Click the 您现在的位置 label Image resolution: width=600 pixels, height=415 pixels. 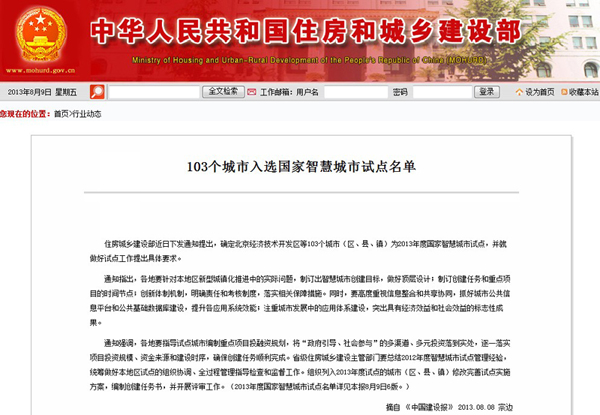point(25,114)
